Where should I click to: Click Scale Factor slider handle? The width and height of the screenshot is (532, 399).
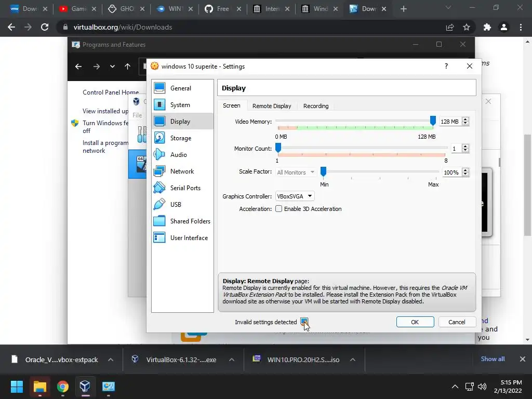[x=323, y=171]
